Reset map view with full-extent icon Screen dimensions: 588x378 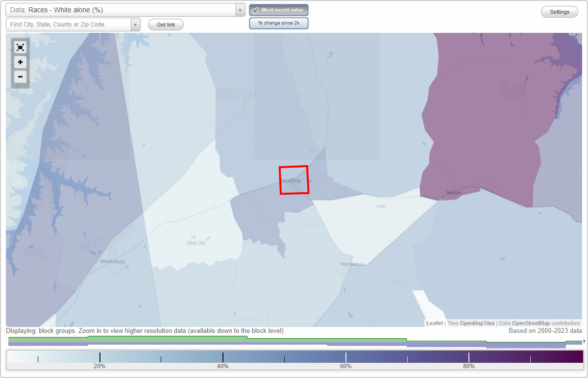point(20,47)
